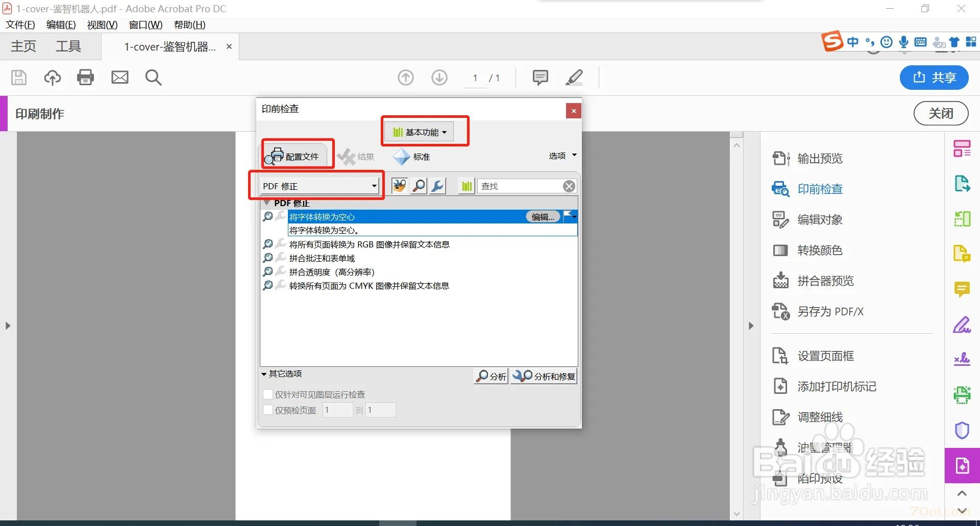Click the purple signature pen sidebar icon
This screenshot has width=980, height=526.
(962, 324)
